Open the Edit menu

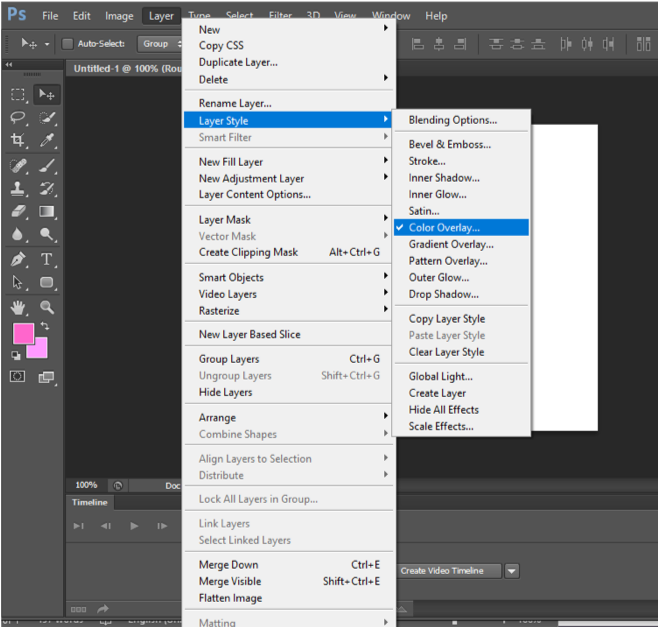(x=81, y=16)
